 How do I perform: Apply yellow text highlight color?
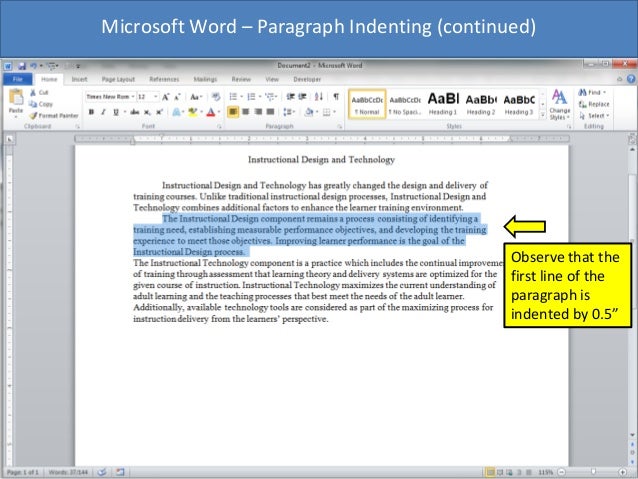pos(192,112)
